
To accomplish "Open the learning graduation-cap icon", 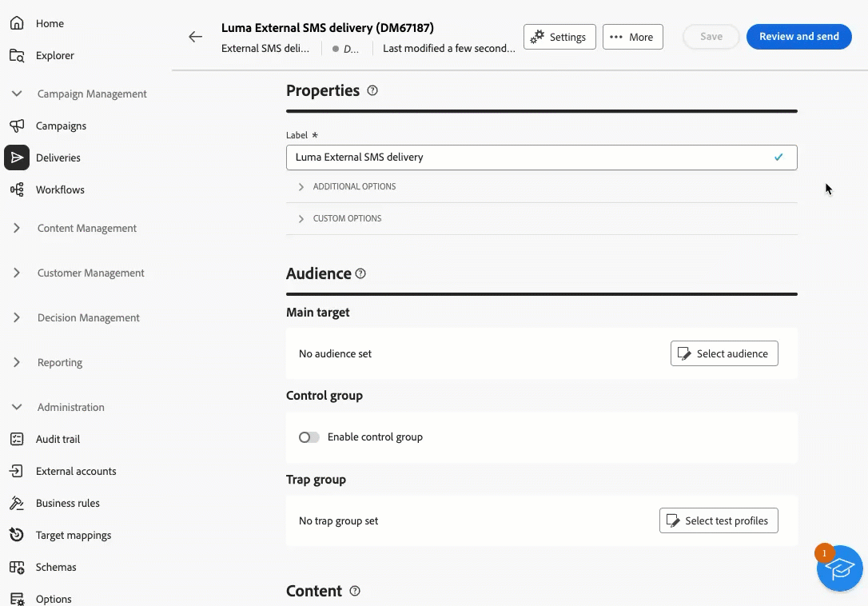I will [839, 568].
